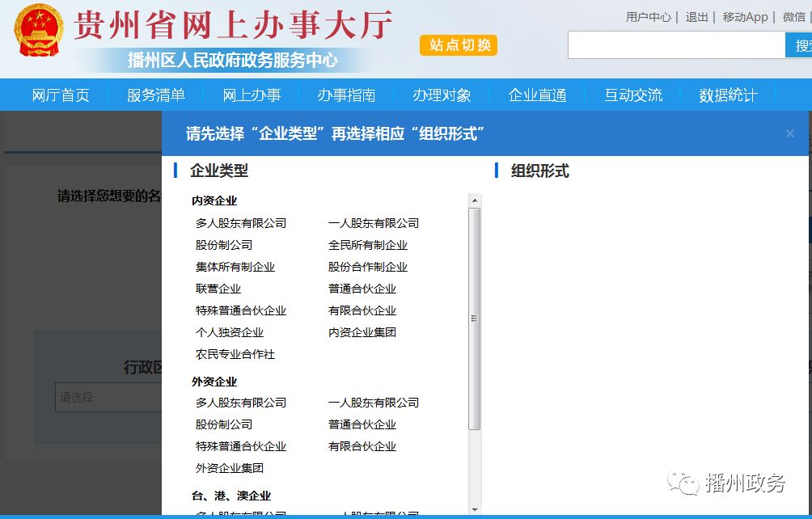
Task: Go to the 服务清单 menu item
Action: tap(156, 95)
